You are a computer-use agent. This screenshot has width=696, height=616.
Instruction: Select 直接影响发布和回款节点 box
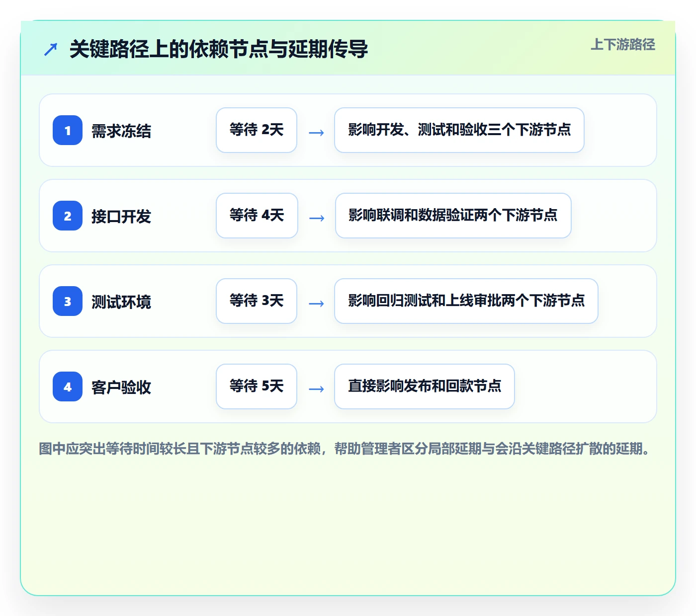coord(425,386)
